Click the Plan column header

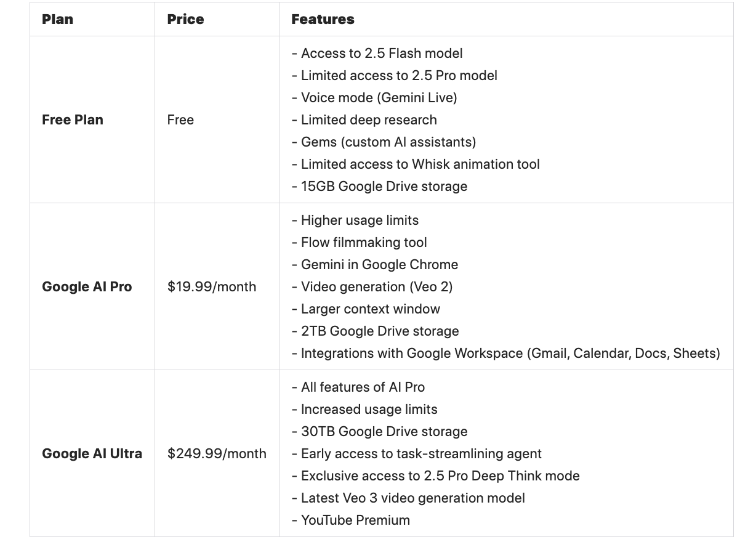(x=57, y=19)
